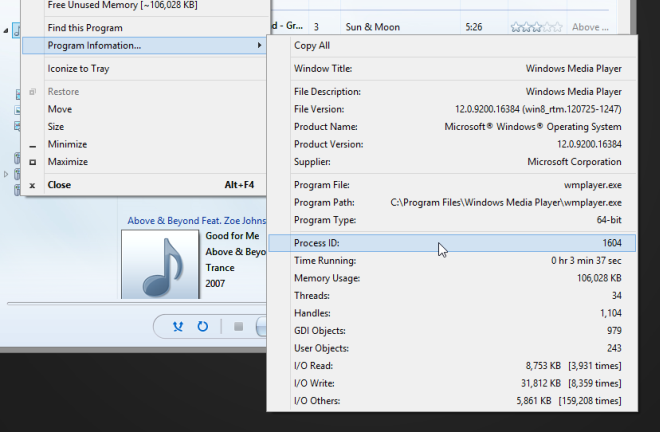Choose Minimize menu entry
The width and height of the screenshot is (660, 432).
point(144,144)
